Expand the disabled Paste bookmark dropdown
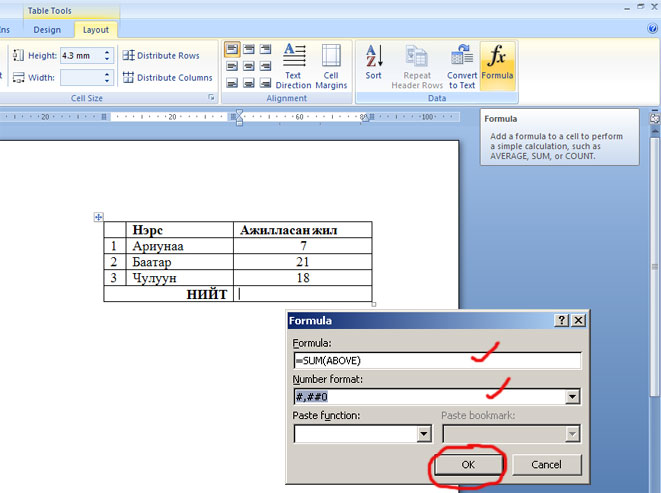The height and width of the screenshot is (493, 661). tap(572, 434)
